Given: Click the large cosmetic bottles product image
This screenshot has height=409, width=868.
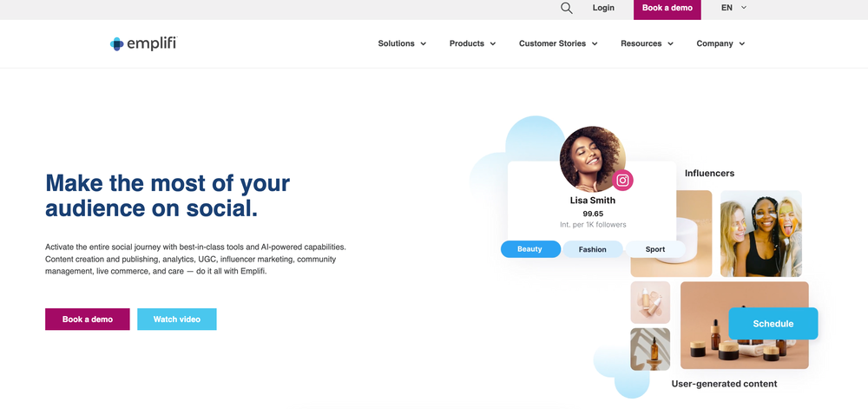Looking at the screenshot, I should 745,326.
